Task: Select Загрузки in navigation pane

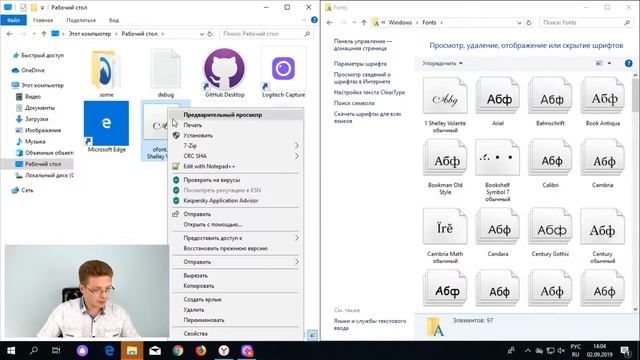Action: (x=36, y=119)
